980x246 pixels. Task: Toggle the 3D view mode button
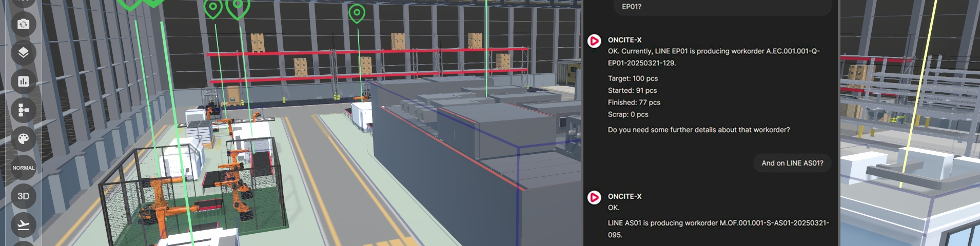[24, 196]
